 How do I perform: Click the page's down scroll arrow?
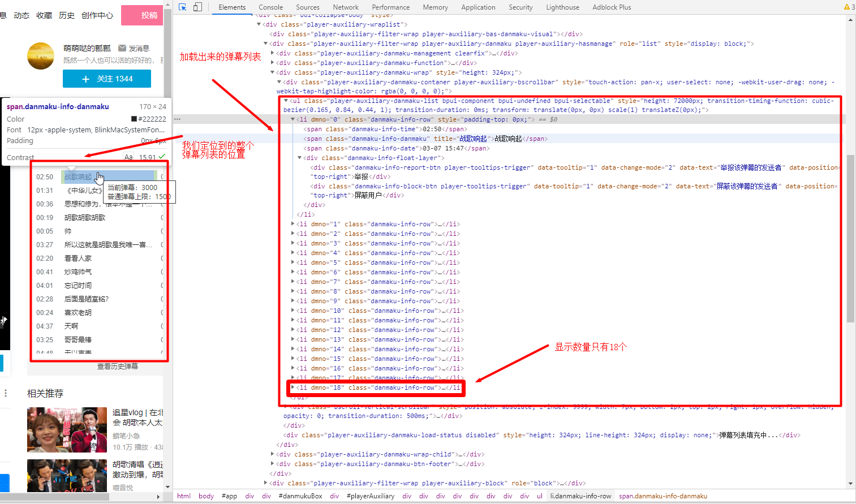(167, 487)
